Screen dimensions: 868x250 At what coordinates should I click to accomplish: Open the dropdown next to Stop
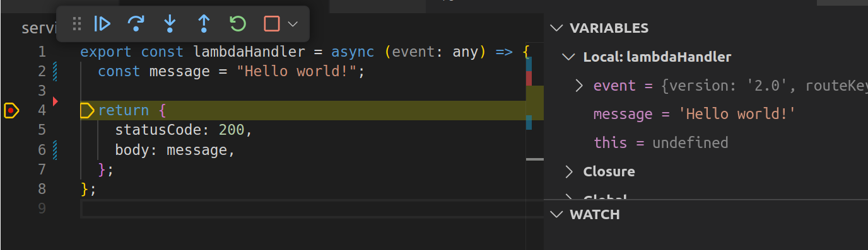(292, 24)
